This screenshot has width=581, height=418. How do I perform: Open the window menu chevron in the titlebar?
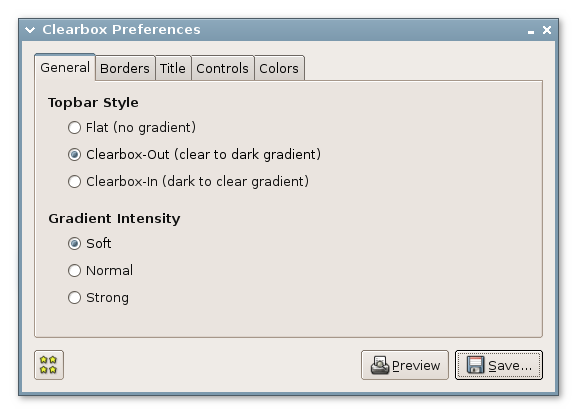[30, 30]
